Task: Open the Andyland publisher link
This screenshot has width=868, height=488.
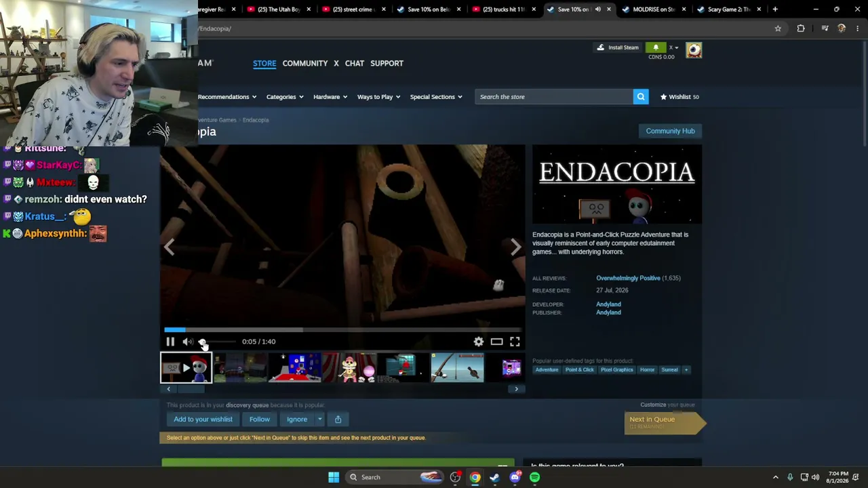Action: [x=608, y=312]
